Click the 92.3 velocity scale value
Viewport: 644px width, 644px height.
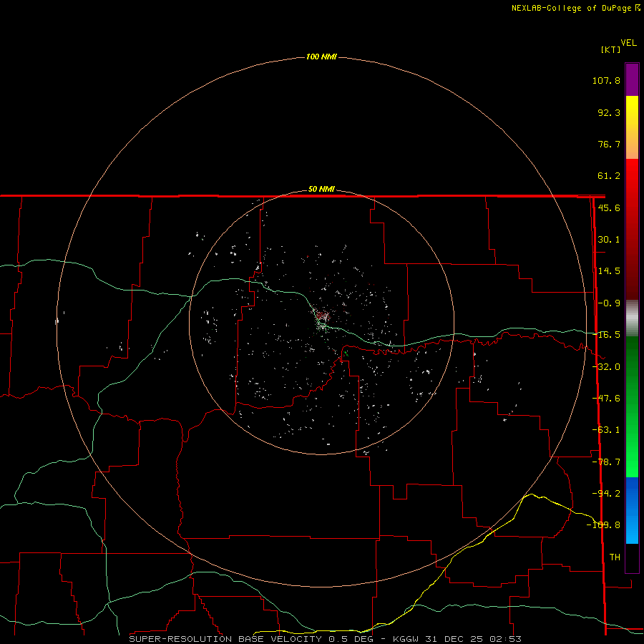coord(609,112)
